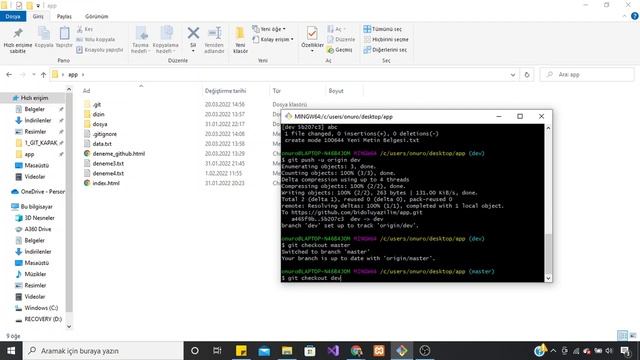
Task: Create Yeni klasör from ribbon
Action: tap(240, 40)
